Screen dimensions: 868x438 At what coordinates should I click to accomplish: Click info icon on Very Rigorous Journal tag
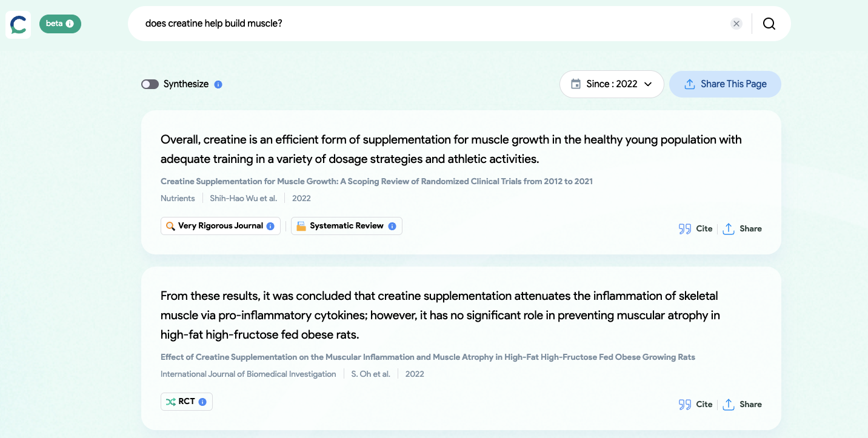270,226
